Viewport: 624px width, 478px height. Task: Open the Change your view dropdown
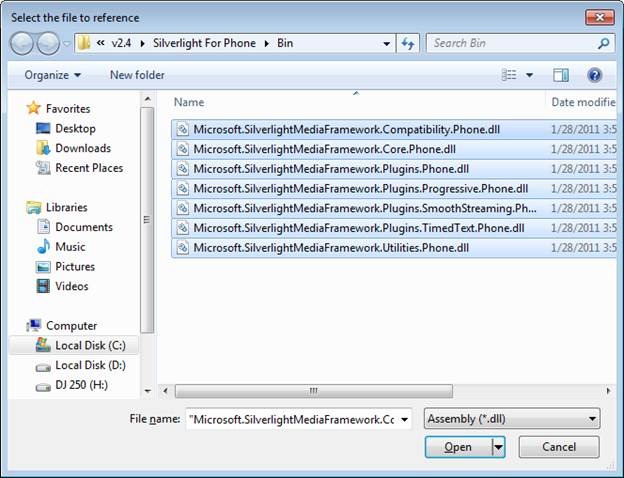pyautogui.click(x=530, y=75)
